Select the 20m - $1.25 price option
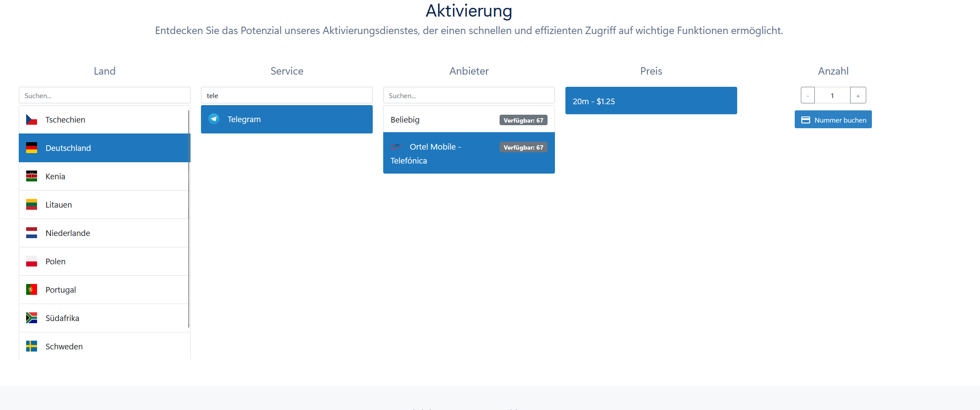 click(651, 101)
